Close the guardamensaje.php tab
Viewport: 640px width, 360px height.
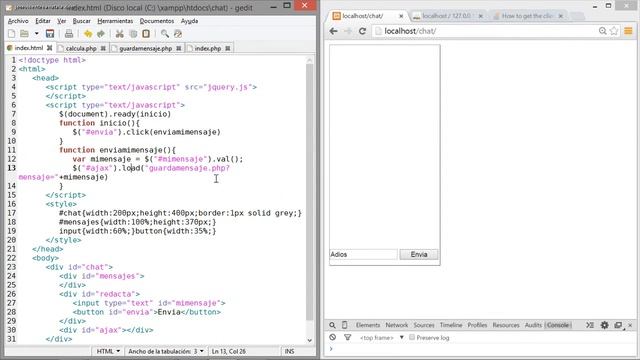pyautogui.click(x=178, y=48)
